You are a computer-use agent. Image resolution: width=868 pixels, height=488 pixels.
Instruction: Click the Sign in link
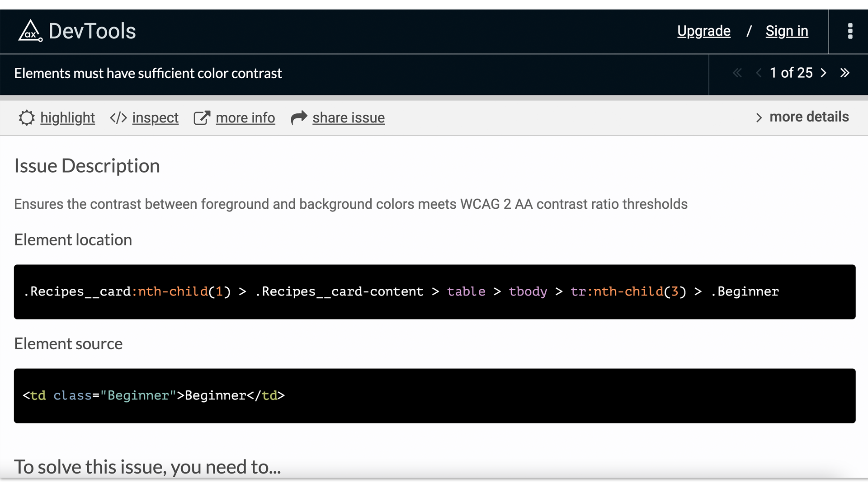pos(787,31)
